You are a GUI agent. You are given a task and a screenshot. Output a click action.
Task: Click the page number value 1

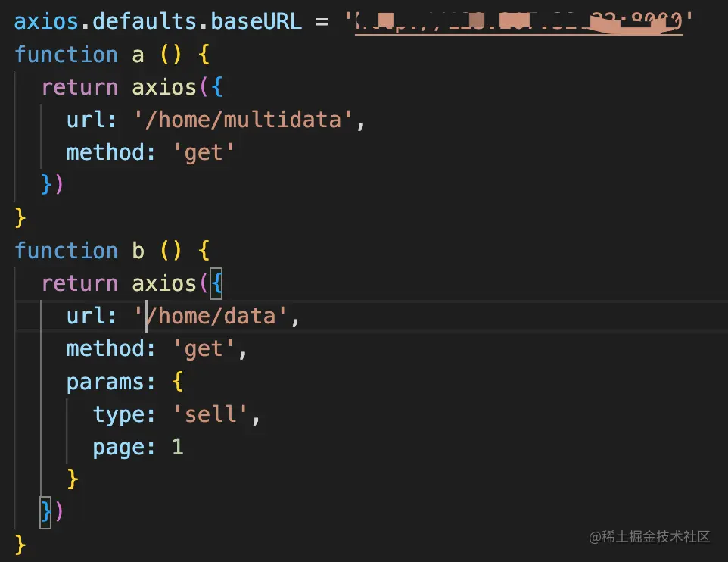(x=178, y=447)
